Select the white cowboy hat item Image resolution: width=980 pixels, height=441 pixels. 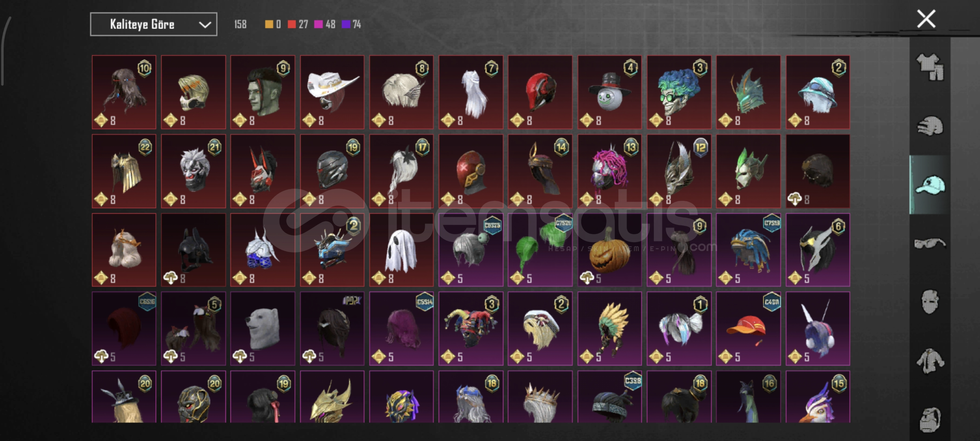[332, 92]
